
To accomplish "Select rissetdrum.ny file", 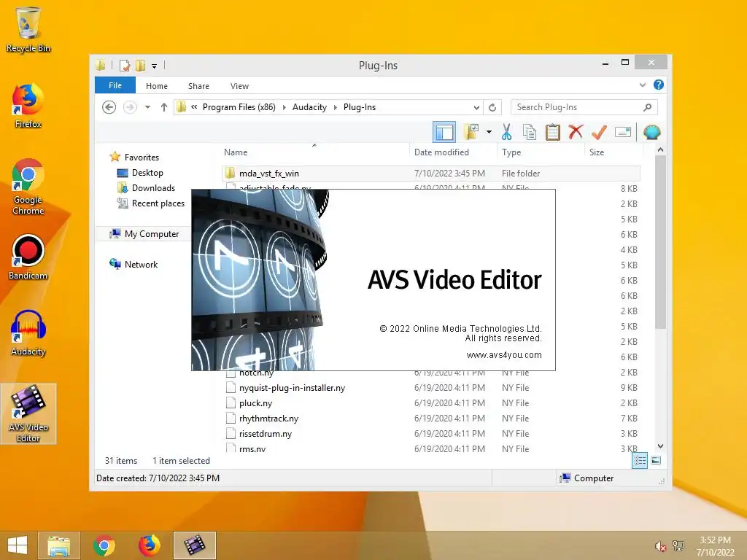I will [430, 433].
